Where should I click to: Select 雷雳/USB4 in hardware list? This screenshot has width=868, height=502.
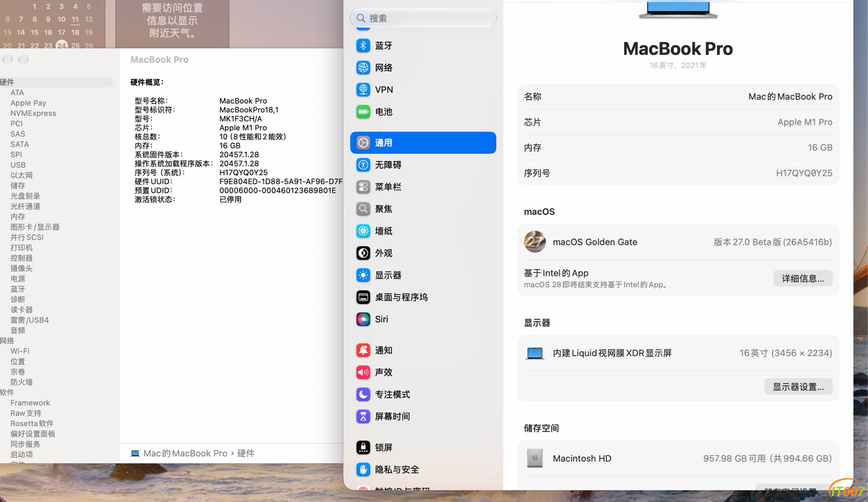(30, 320)
